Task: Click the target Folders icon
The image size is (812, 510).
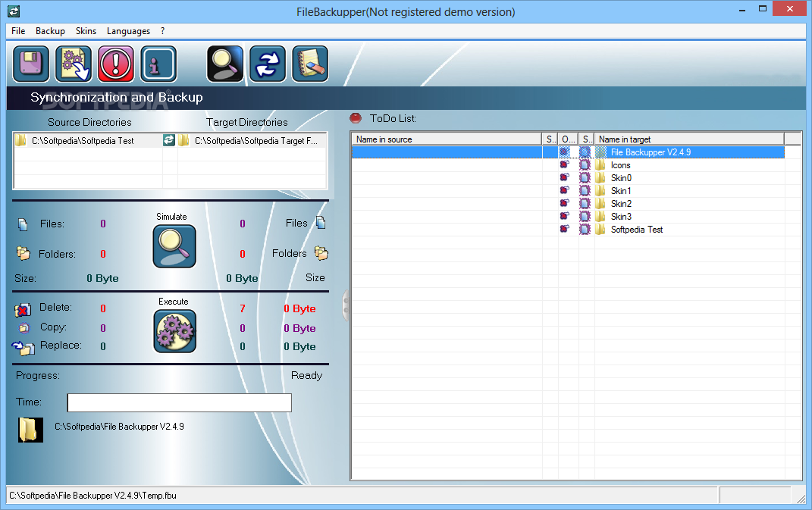Action: 321,252
